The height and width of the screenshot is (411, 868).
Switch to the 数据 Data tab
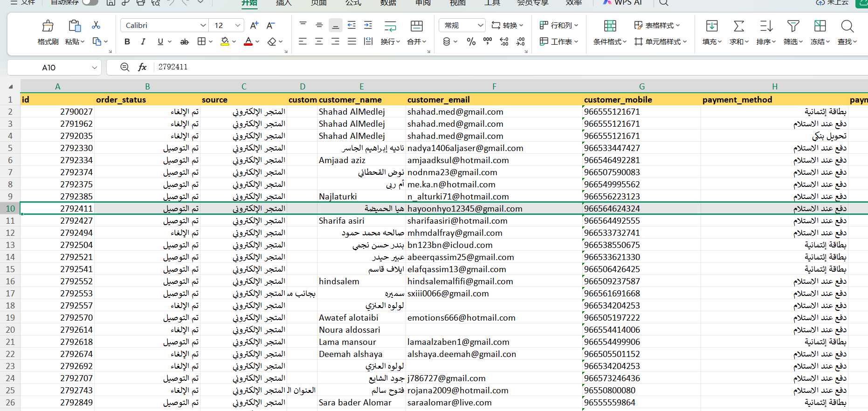pyautogui.click(x=388, y=3)
